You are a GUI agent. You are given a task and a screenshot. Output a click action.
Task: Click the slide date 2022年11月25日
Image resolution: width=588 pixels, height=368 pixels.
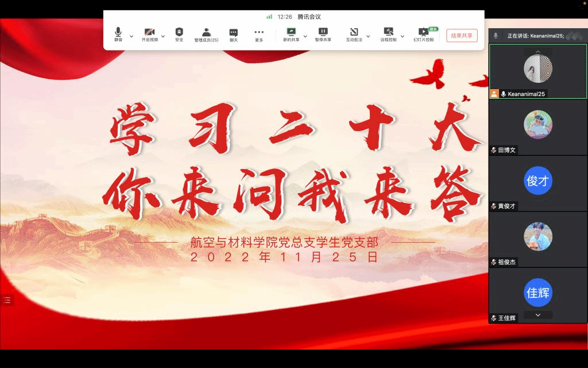click(284, 257)
